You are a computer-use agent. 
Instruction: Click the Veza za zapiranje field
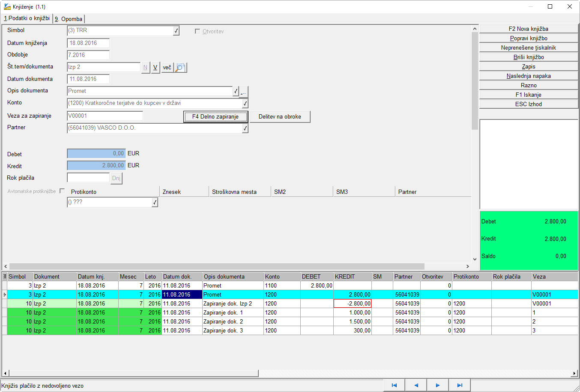[105, 116]
